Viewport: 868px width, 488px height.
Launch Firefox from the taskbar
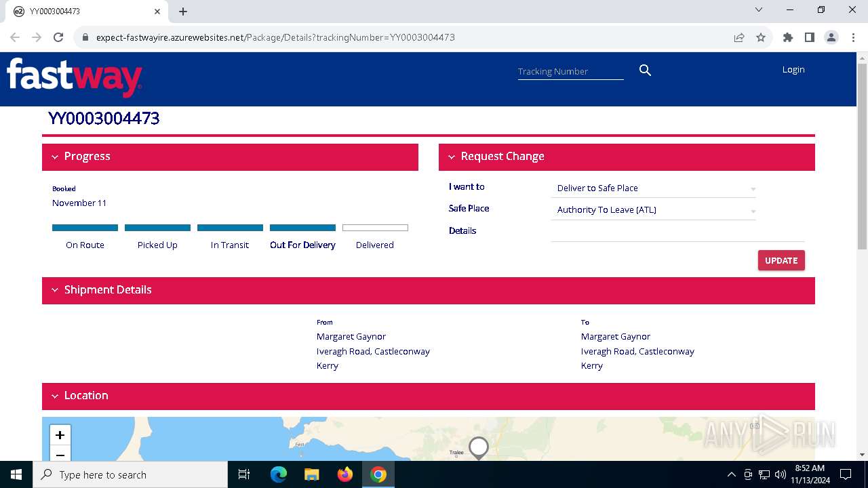coord(345,474)
